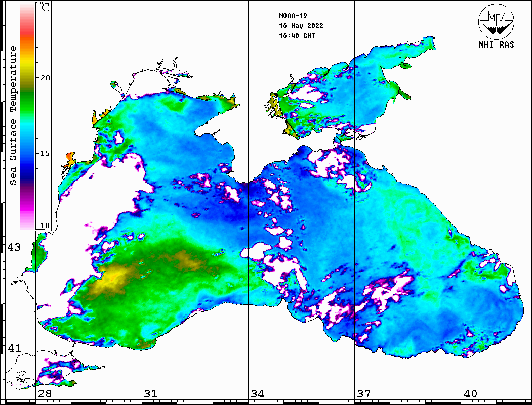Click the '20' tick on temperature scale
This screenshot has height=405, width=532.
click(x=45, y=78)
